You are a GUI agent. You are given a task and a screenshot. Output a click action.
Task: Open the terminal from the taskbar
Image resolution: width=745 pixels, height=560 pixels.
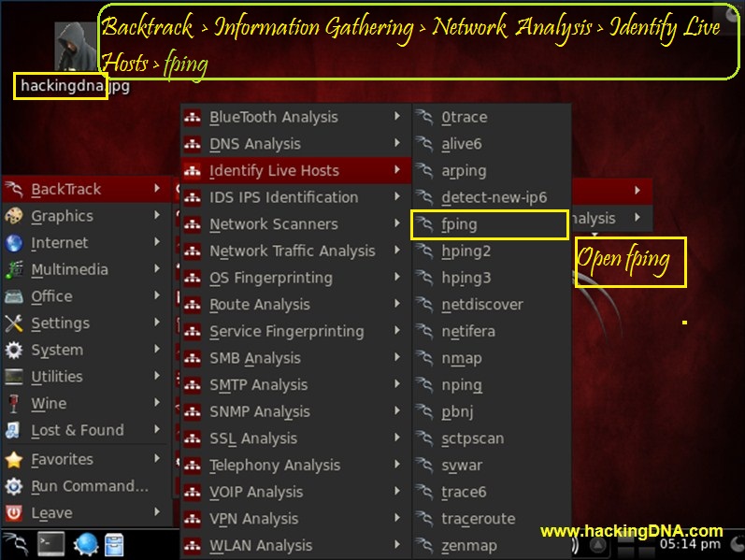[x=51, y=545]
